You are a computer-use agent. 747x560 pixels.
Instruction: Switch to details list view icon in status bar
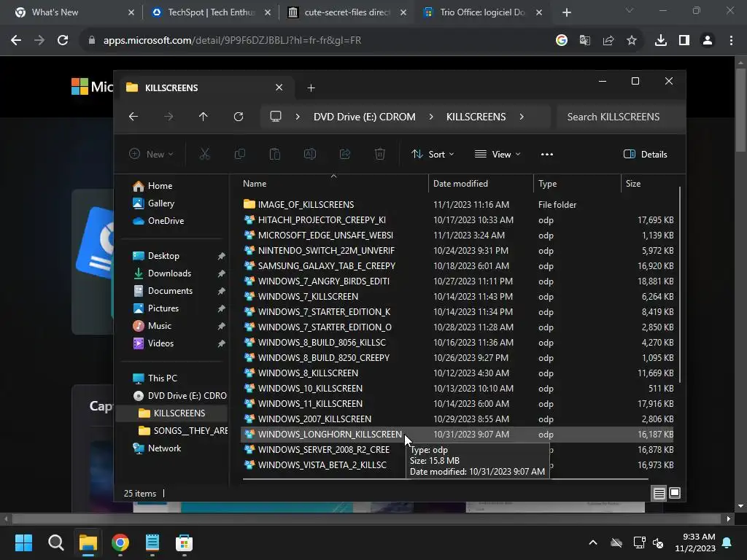659,494
